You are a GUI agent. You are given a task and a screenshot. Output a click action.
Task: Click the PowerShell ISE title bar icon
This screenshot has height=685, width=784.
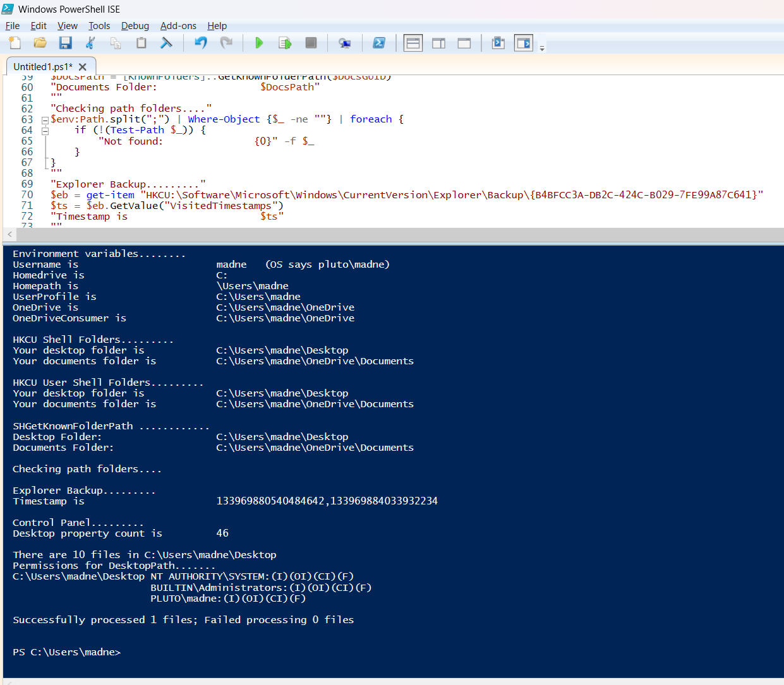click(8, 9)
